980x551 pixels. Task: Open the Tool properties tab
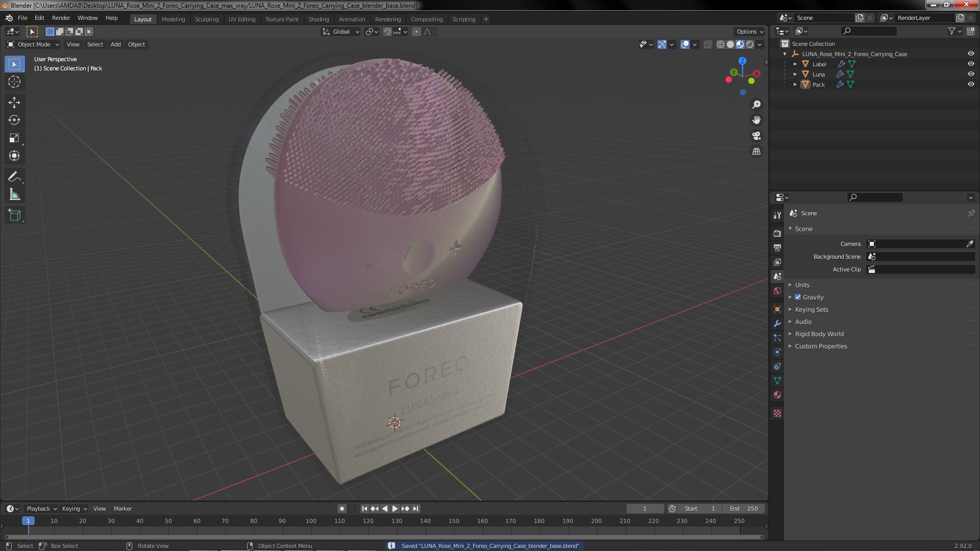[x=777, y=215]
